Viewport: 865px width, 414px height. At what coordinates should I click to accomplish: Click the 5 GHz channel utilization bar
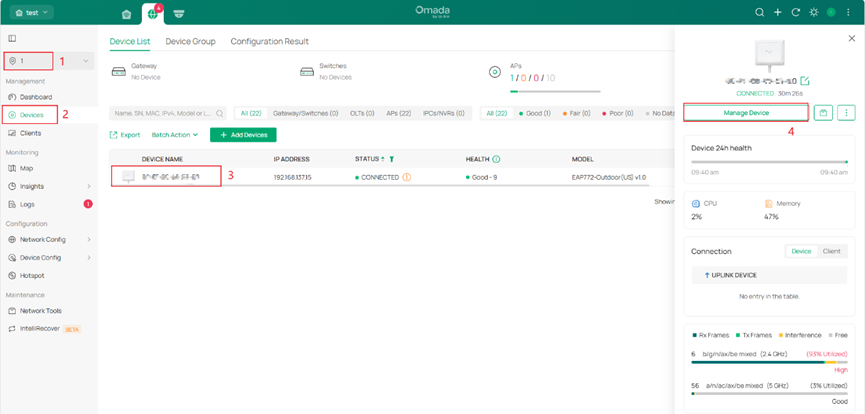(x=769, y=394)
